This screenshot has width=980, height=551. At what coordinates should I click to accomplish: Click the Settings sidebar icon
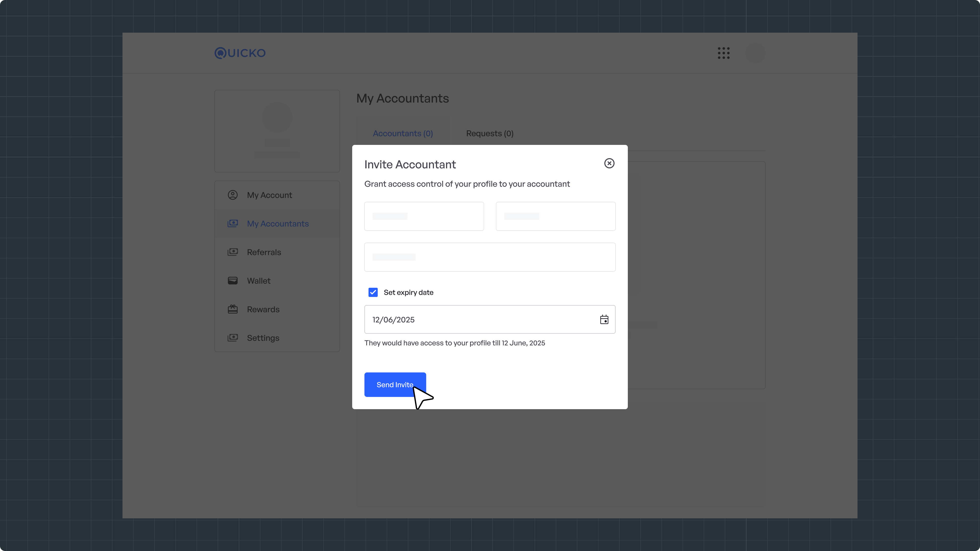point(233,337)
